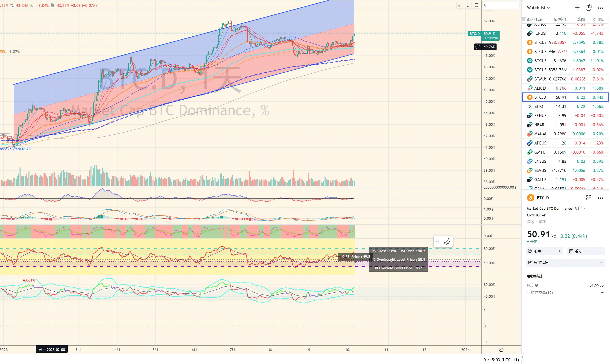Click the plus icon beside 添加笔记

601,263
